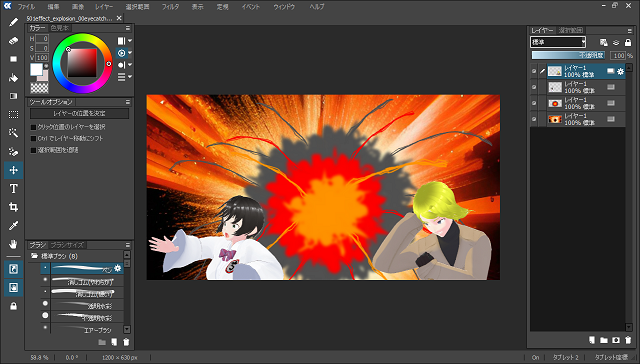Open the ウィンドウ menu
This screenshot has width=640, height=364.
284,7
